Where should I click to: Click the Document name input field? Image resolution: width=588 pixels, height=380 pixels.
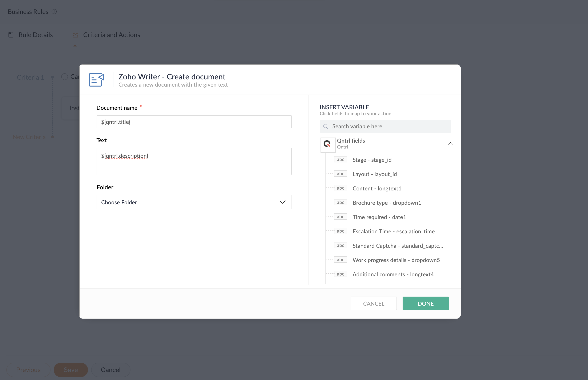pos(194,122)
